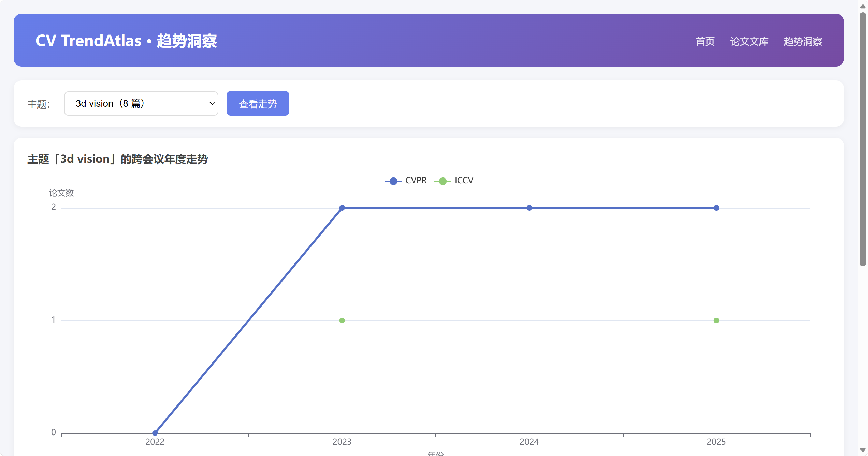Image resolution: width=868 pixels, height=456 pixels.
Task: Open 论文文库 nav link
Action: (749, 41)
